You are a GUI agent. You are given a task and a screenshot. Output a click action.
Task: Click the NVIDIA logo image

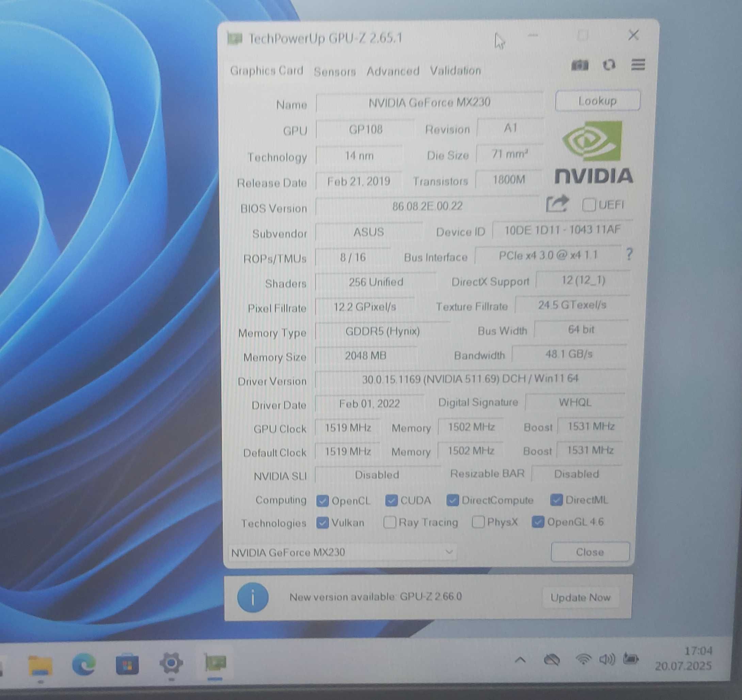coord(593,152)
